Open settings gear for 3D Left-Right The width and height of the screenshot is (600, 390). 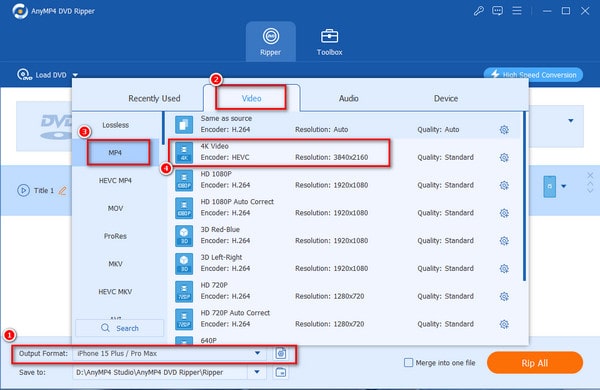504,269
